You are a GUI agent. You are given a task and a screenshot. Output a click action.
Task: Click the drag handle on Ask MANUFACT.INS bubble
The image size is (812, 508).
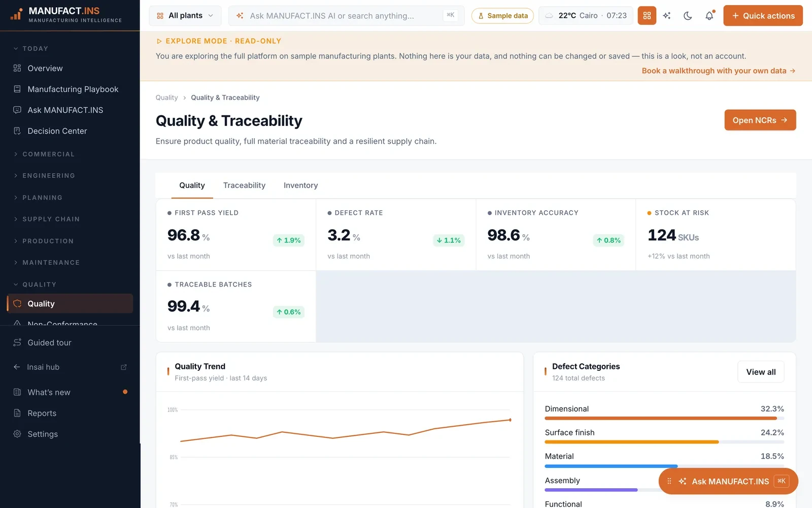pos(669,481)
